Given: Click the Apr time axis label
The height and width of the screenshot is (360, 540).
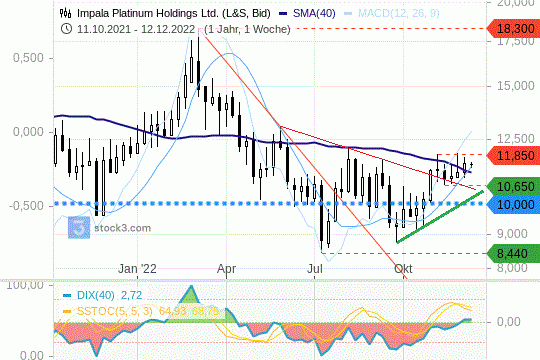Looking at the screenshot, I should (226, 269).
